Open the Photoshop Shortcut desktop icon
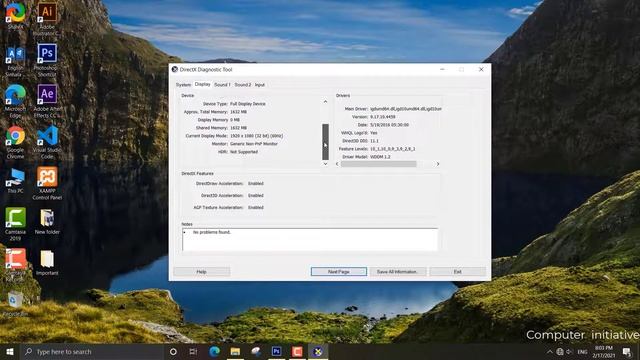 pos(47,60)
